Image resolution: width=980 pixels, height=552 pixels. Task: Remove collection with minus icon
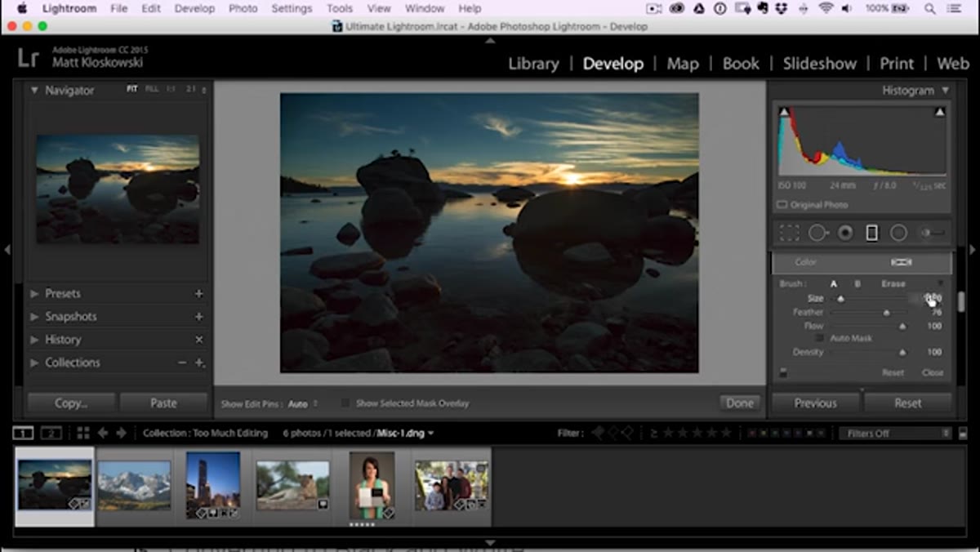tap(182, 363)
